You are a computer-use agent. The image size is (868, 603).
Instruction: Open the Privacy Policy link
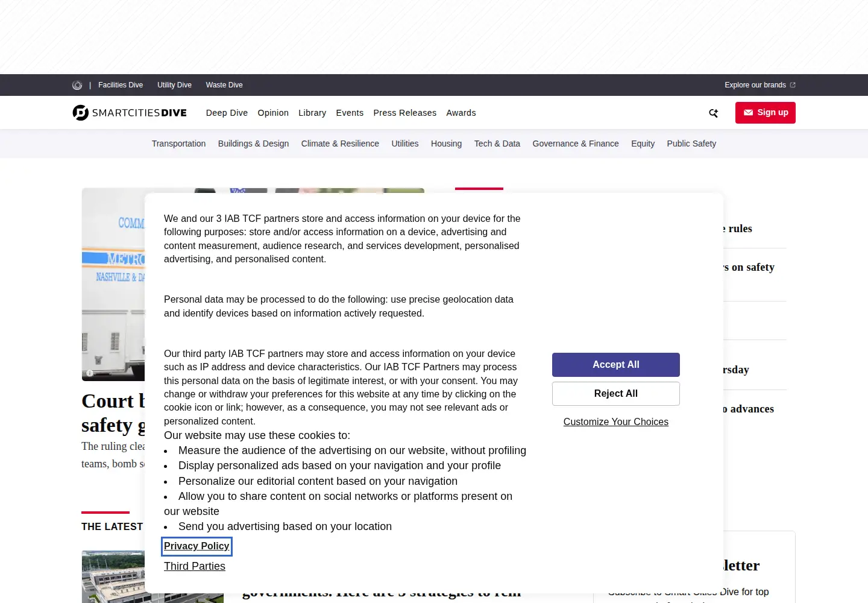click(x=197, y=546)
